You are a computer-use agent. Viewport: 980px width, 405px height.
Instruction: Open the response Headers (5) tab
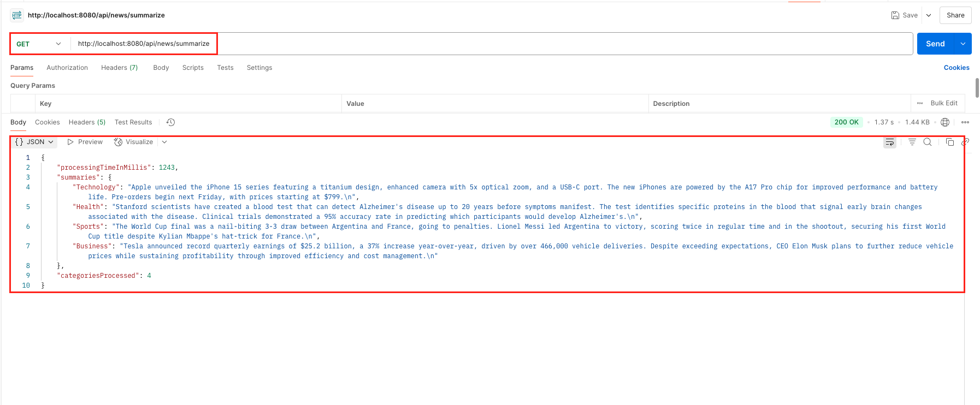pos(87,122)
